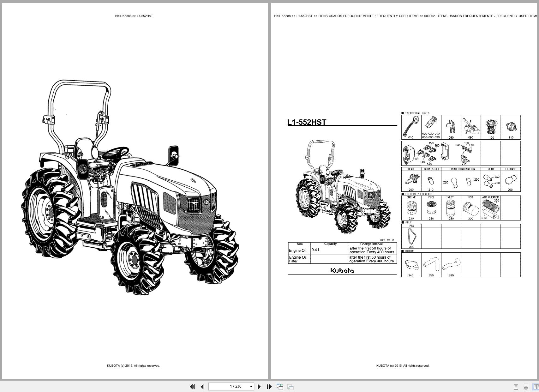Click the ELECTRICAL PARTS section heading

(417, 113)
